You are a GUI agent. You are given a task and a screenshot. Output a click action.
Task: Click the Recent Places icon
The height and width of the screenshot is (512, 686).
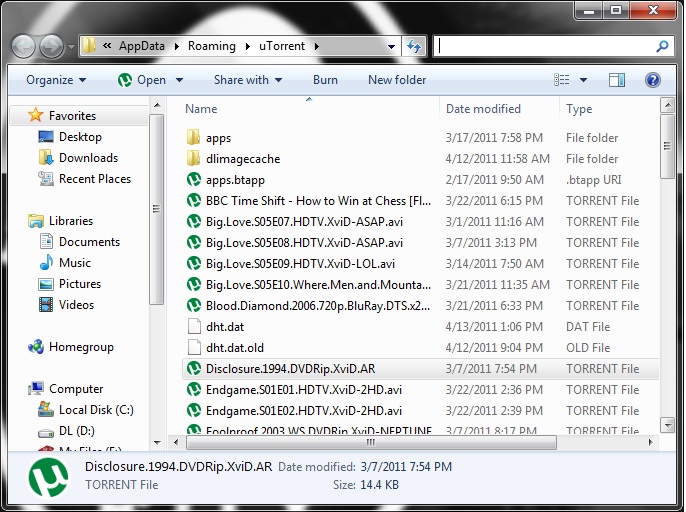[46, 179]
